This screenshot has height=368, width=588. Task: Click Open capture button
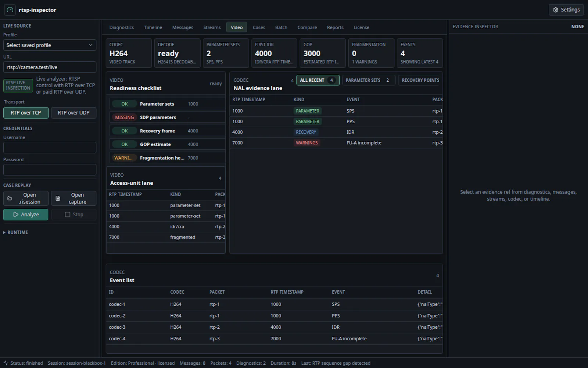tap(73, 198)
